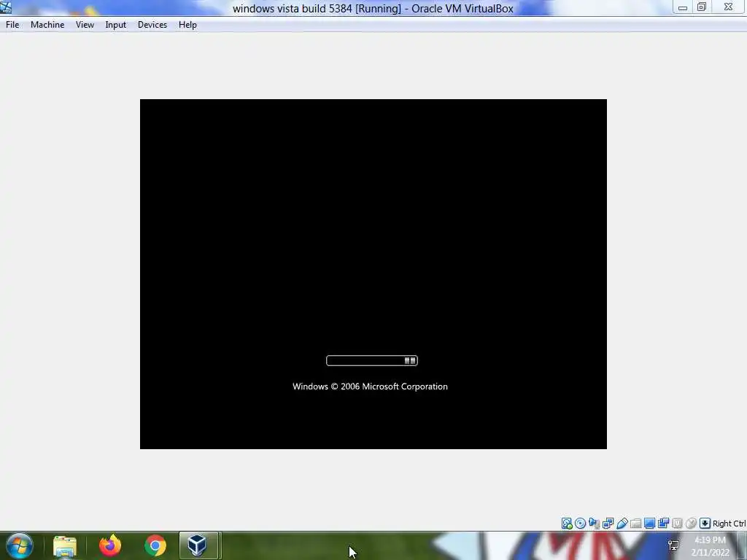747x560 pixels.
Task: Click the overlapping screens status bar icon
Action: point(663,524)
